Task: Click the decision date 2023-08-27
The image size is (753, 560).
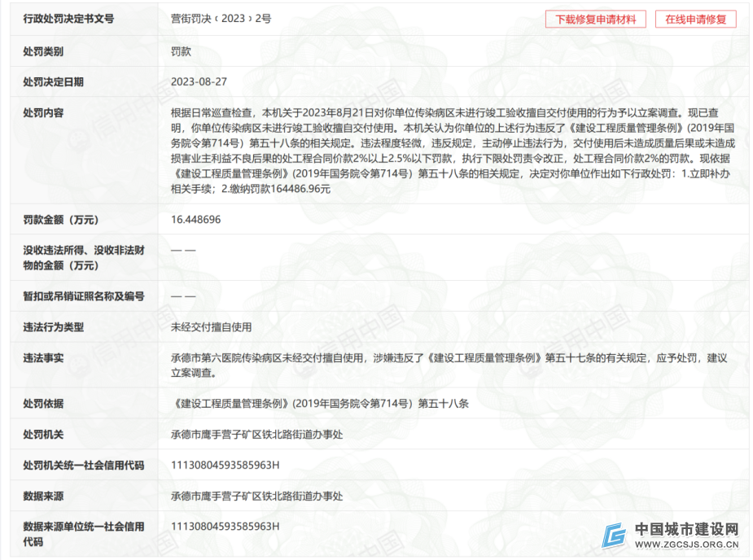Action: point(199,82)
